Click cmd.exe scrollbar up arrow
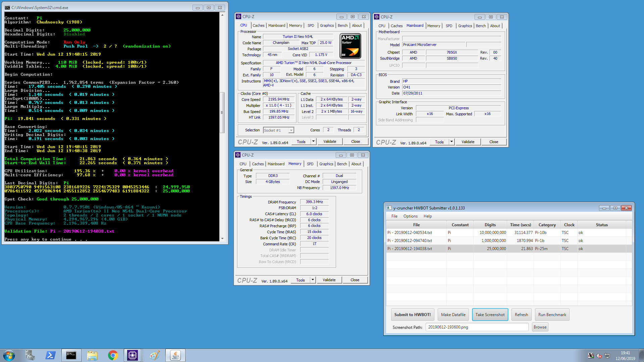644x362 pixels. [x=222, y=15]
